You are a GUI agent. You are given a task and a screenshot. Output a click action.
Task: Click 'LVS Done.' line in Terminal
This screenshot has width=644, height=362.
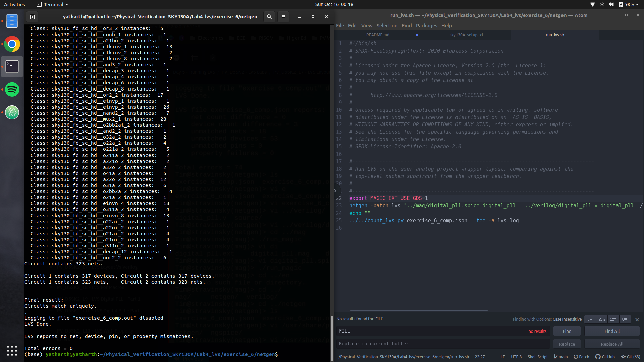click(x=38, y=324)
